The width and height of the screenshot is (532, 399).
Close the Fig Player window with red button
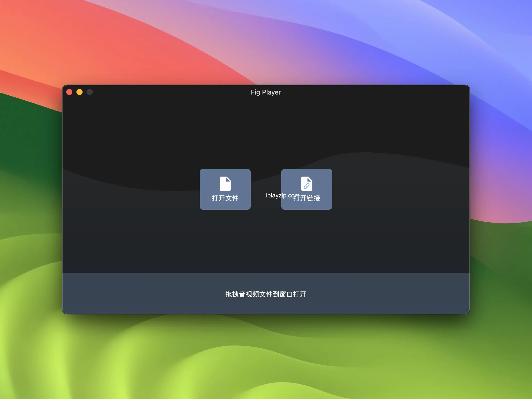point(69,92)
